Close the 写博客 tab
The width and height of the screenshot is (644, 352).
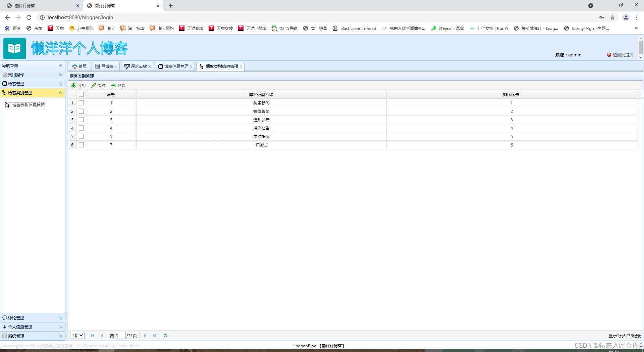(x=116, y=67)
